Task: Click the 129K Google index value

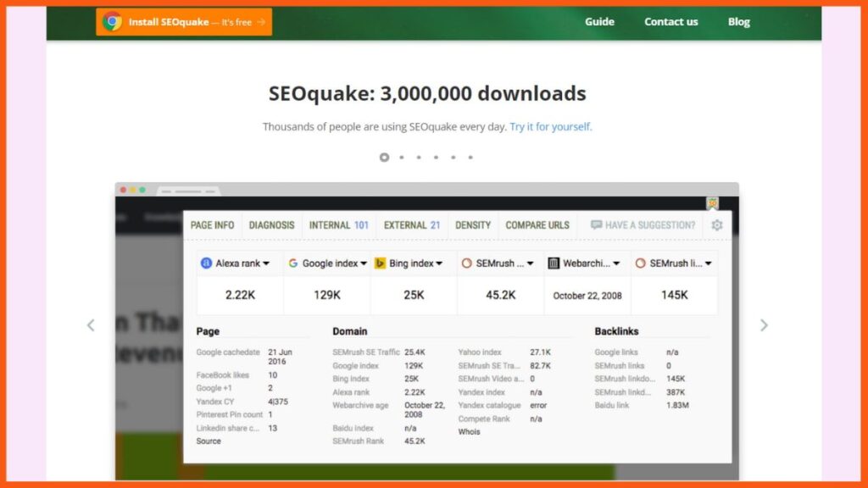Action: pos(327,296)
